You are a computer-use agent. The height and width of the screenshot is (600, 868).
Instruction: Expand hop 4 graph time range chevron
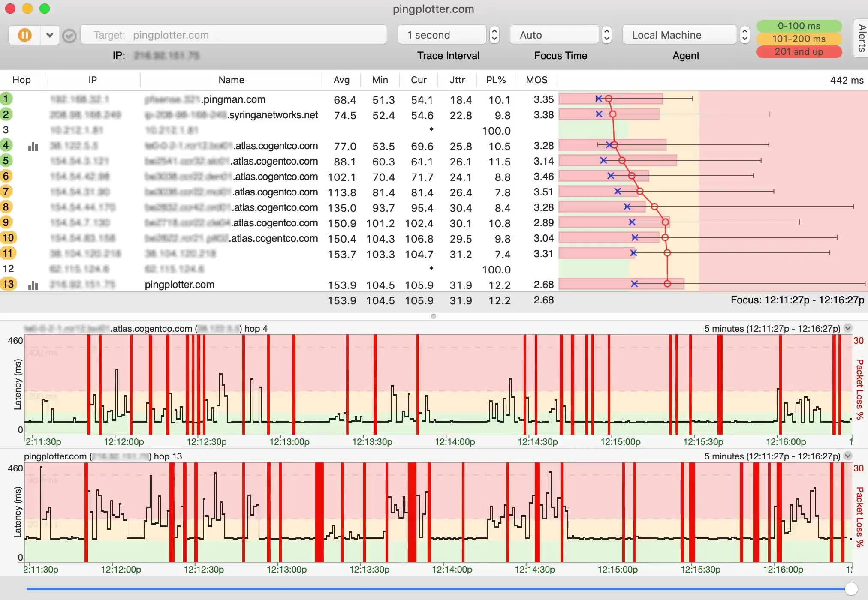pos(847,328)
